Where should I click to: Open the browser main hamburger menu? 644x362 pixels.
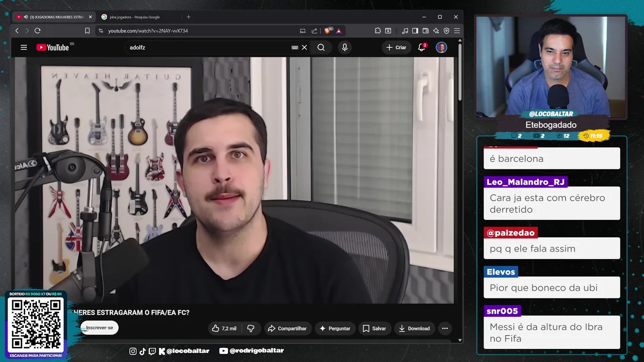pyautogui.click(x=457, y=31)
